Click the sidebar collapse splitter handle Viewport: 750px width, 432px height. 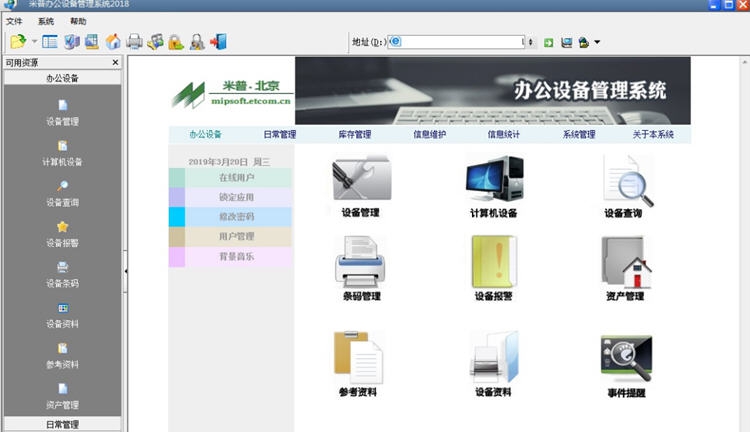[x=125, y=271]
